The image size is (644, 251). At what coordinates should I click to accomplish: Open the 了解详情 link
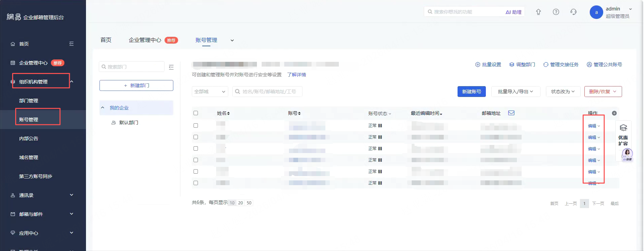tap(296, 75)
